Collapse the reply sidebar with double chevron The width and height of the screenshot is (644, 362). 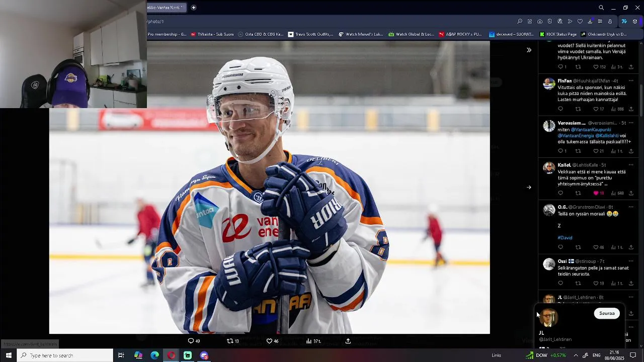click(529, 50)
